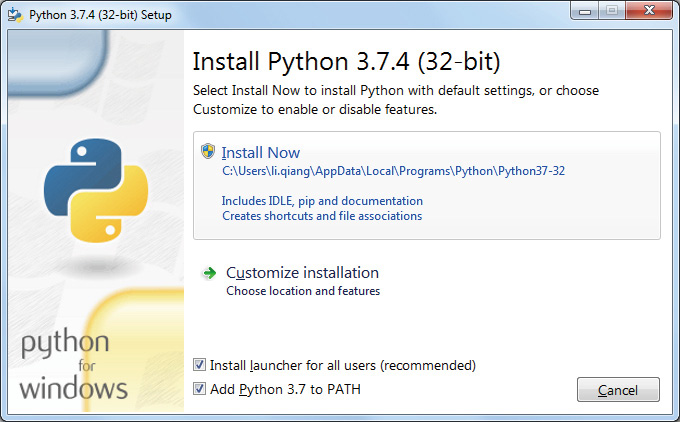This screenshot has width=680, height=422.
Task: Click the 'Python 3.7.4 (32-bit) Setup' title bar
Action: point(100,15)
